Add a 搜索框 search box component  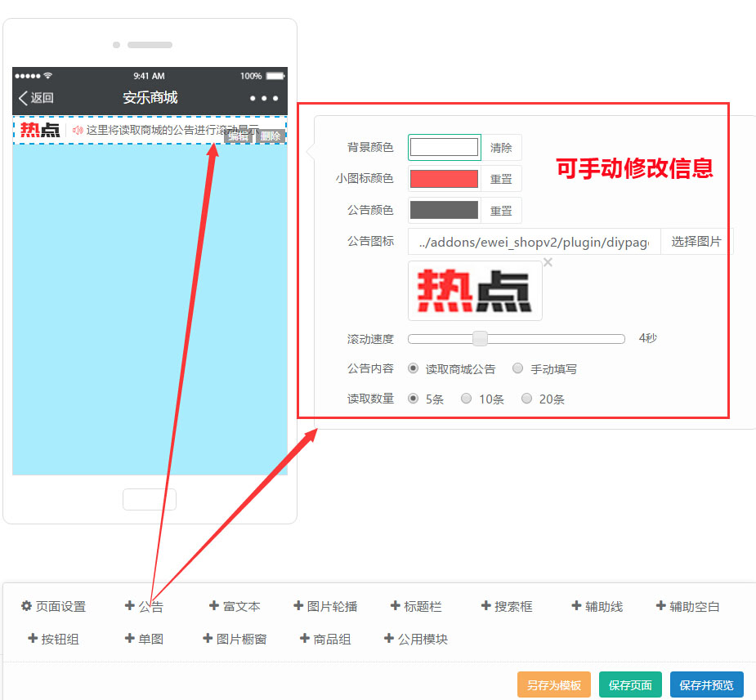point(507,606)
